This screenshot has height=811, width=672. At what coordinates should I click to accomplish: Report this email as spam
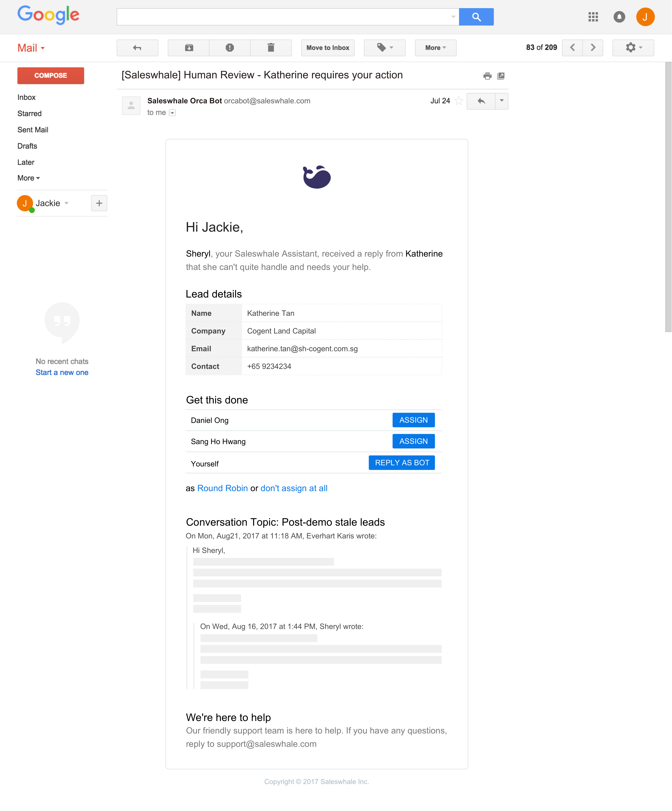230,48
